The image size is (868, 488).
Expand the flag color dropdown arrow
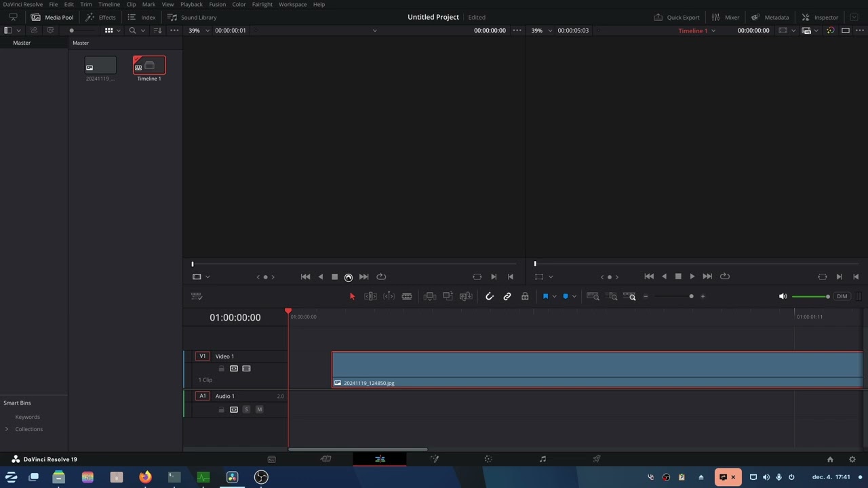[555, 296]
